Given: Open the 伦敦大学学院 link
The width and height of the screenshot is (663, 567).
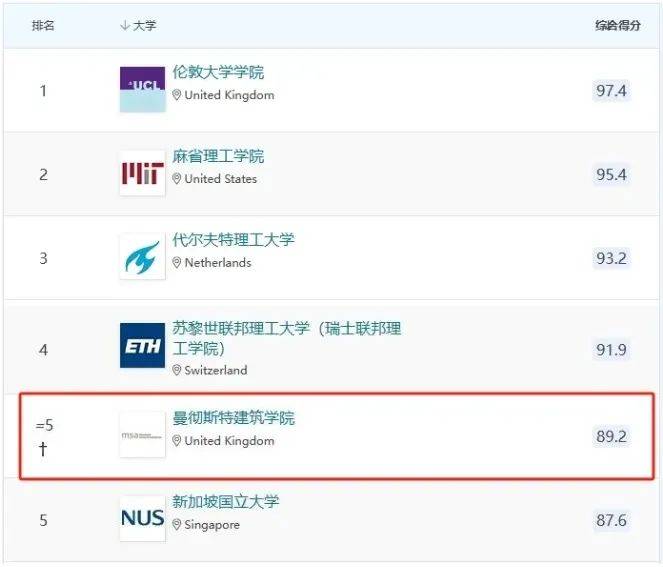Looking at the screenshot, I should point(218,72).
